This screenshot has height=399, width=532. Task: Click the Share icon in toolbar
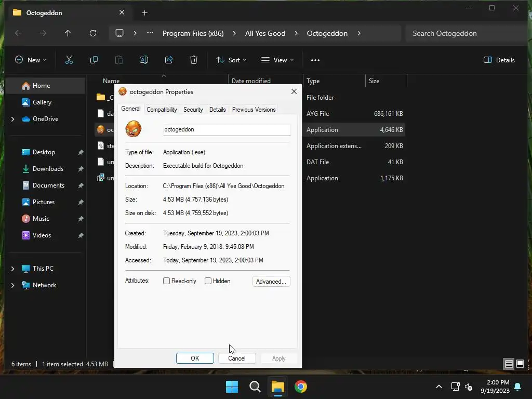click(x=169, y=60)
